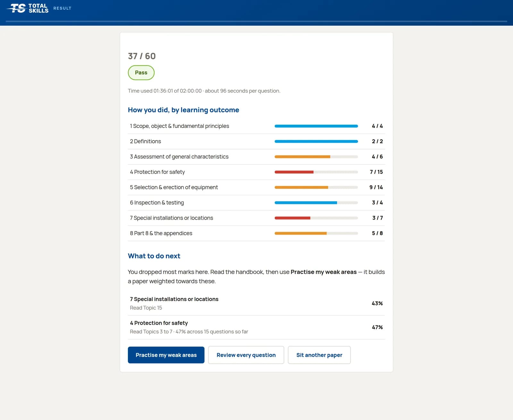The height and width of the screenshot is (420, 513).
Task: Click the 5 / 8 score value
Action: point(377,233)
